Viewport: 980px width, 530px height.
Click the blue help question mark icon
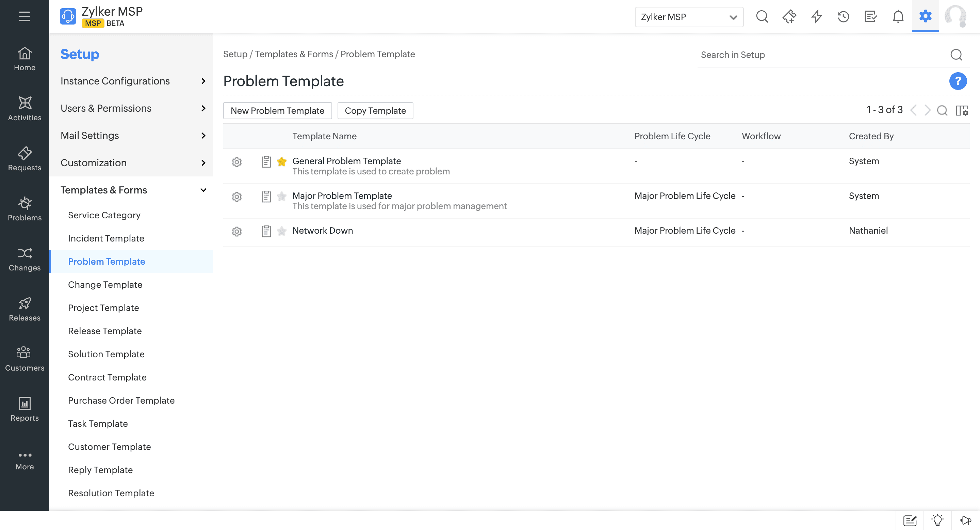958,81
